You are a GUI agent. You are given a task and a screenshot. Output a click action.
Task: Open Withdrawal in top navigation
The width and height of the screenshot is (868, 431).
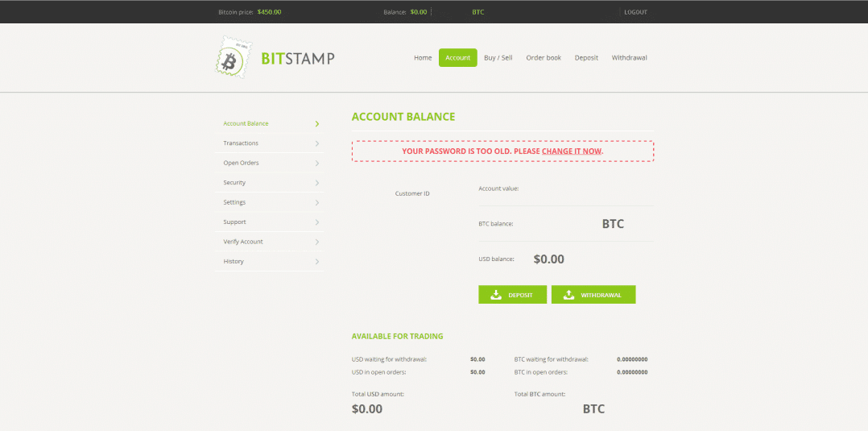pos(630,58)
